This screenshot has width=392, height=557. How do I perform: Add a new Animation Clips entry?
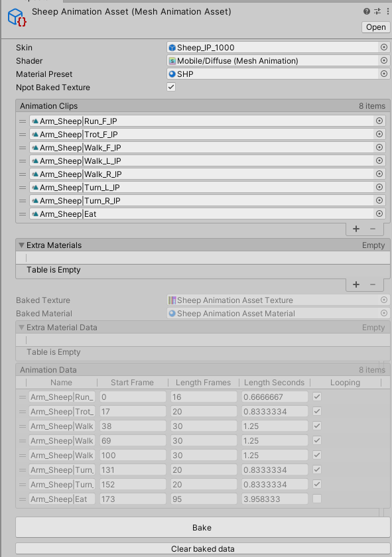pyautogui.click(x=356, y=229)
